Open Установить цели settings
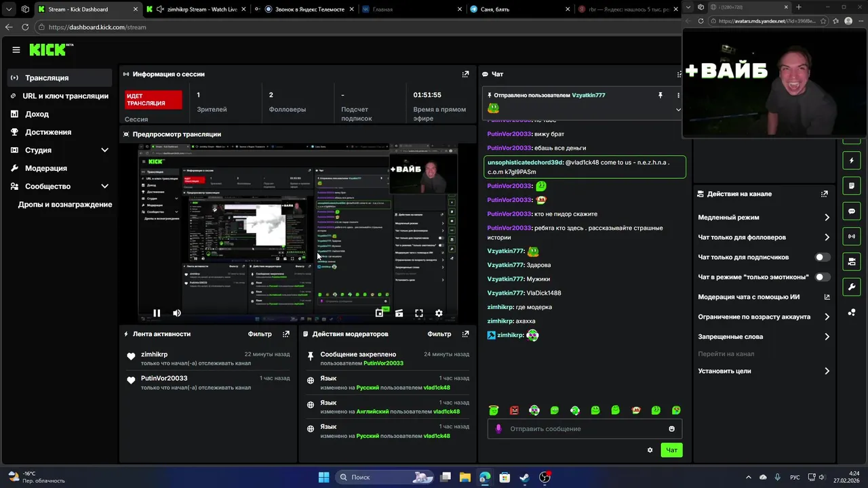The width and height of the screenshot is (868, 488). coord(764,371)
